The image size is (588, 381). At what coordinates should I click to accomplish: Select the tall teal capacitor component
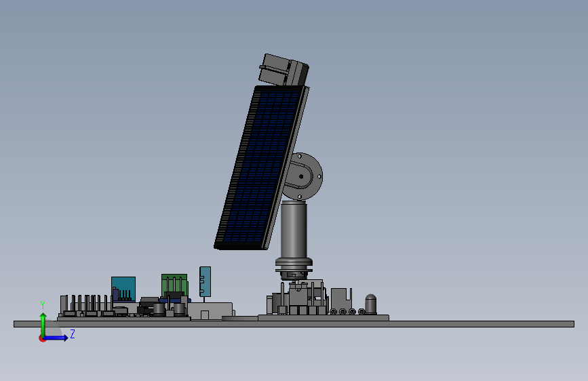205,281
